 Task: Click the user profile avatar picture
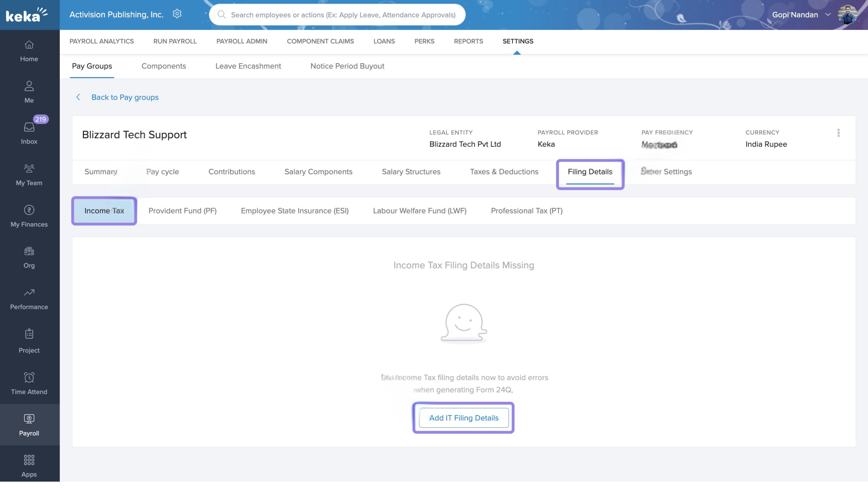847,14
